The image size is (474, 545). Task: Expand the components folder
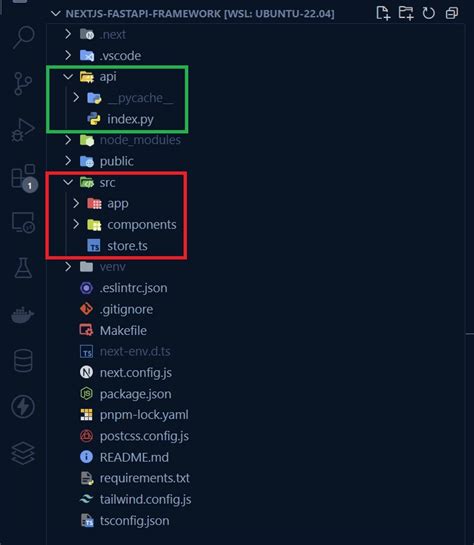click(76, 224)
